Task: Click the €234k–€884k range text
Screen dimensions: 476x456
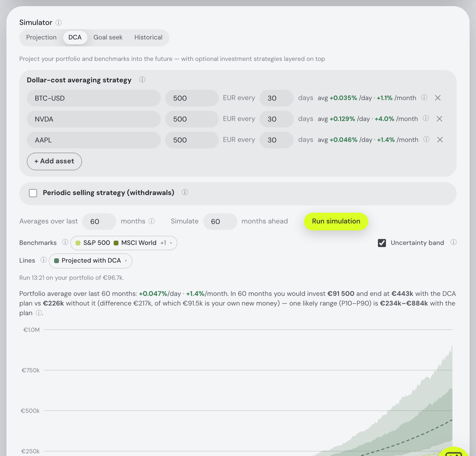Action: 404,303
